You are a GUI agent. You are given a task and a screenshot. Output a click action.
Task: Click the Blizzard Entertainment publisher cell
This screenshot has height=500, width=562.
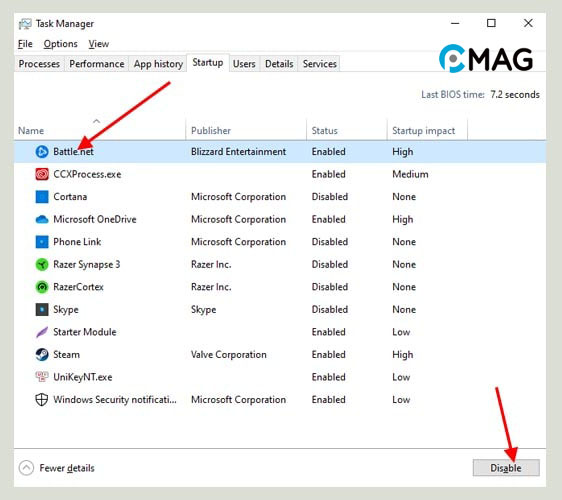[238, 152]
